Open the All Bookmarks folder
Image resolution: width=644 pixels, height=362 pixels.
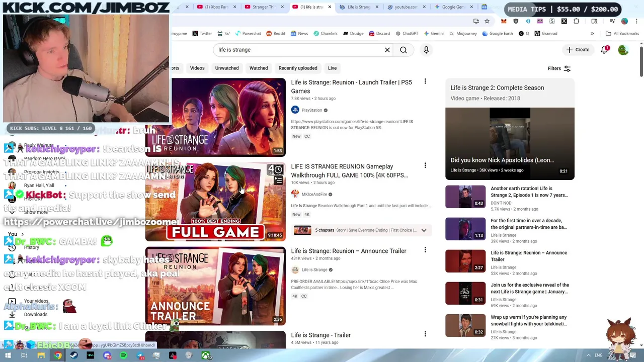(622, 34)
